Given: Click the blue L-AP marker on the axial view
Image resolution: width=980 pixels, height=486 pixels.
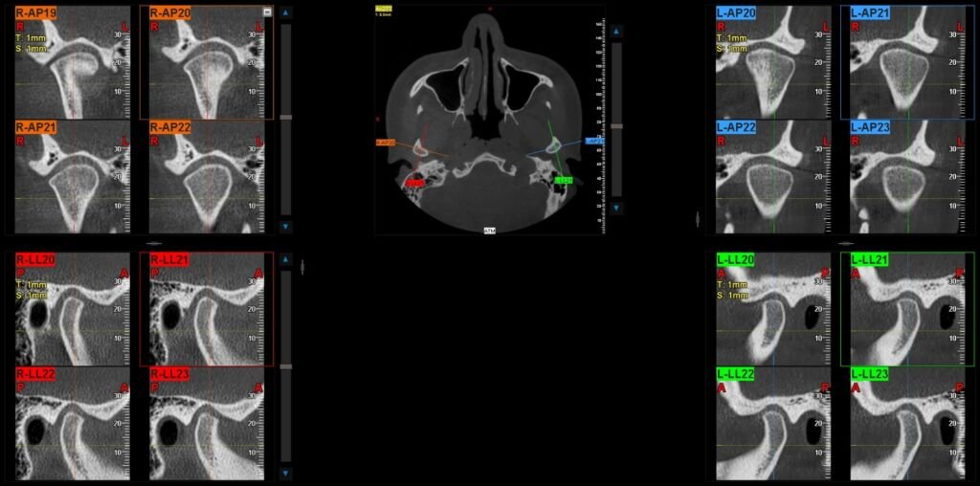Looking at the screenshot, I should 594,141.
